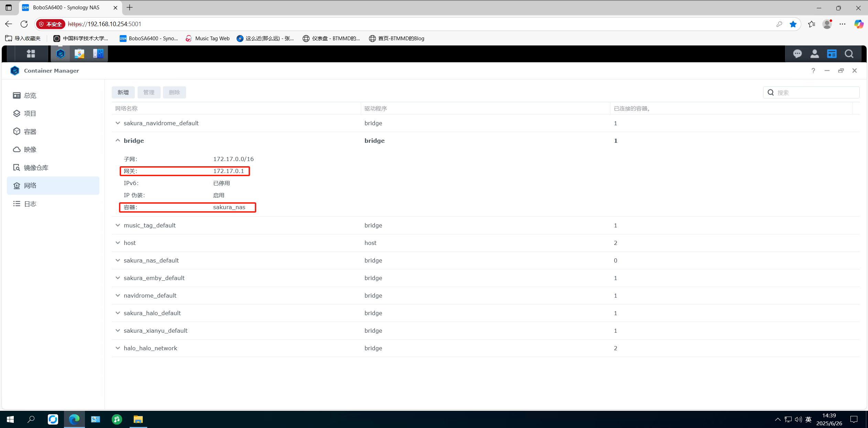Screen dimensions: 868x428
Task: Click Music Tag Web bookmark
Action: click(208, 39)
